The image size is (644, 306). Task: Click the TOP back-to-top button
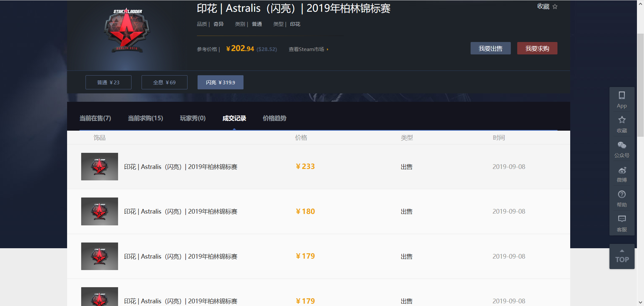tap(622, 257)
